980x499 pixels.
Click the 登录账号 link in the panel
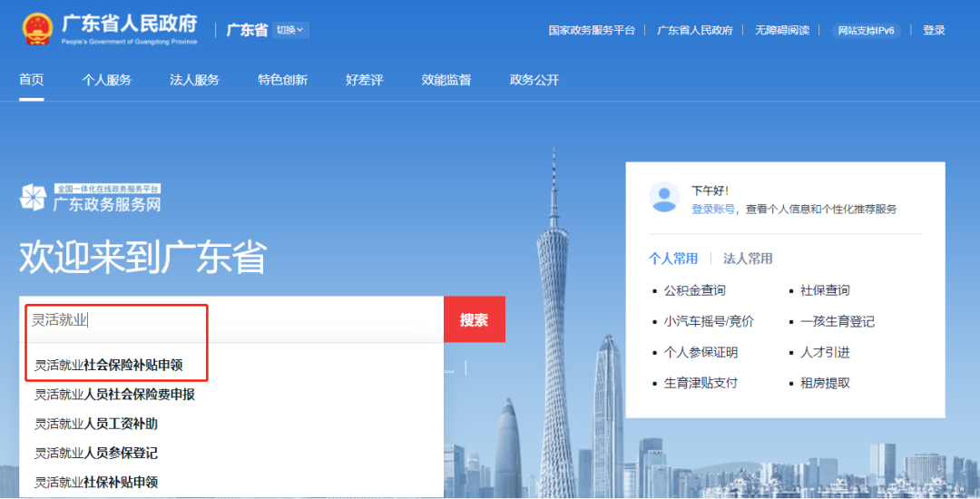coord(713,210)
